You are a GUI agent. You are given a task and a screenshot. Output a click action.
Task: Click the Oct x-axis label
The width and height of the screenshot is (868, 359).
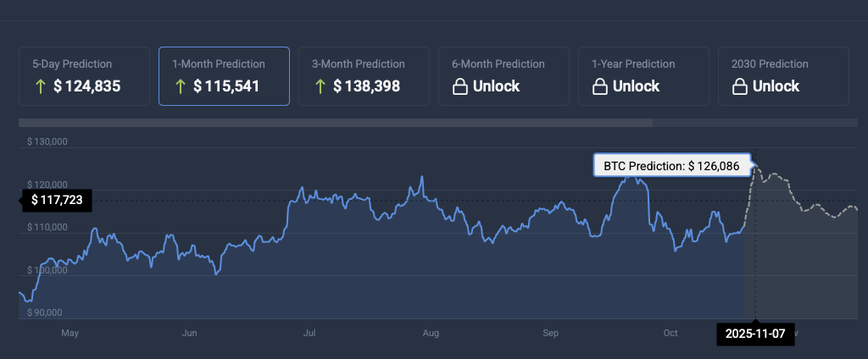tap(670, 333)
